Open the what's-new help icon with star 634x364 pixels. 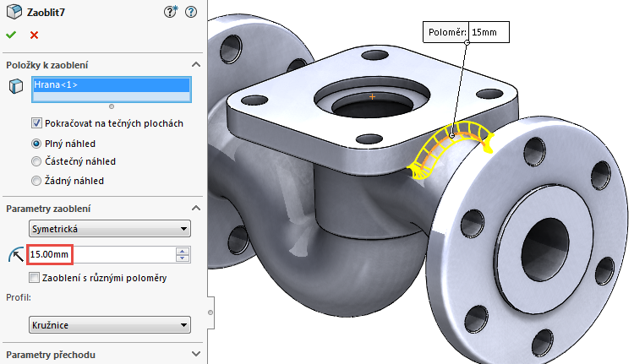point(171,12)
